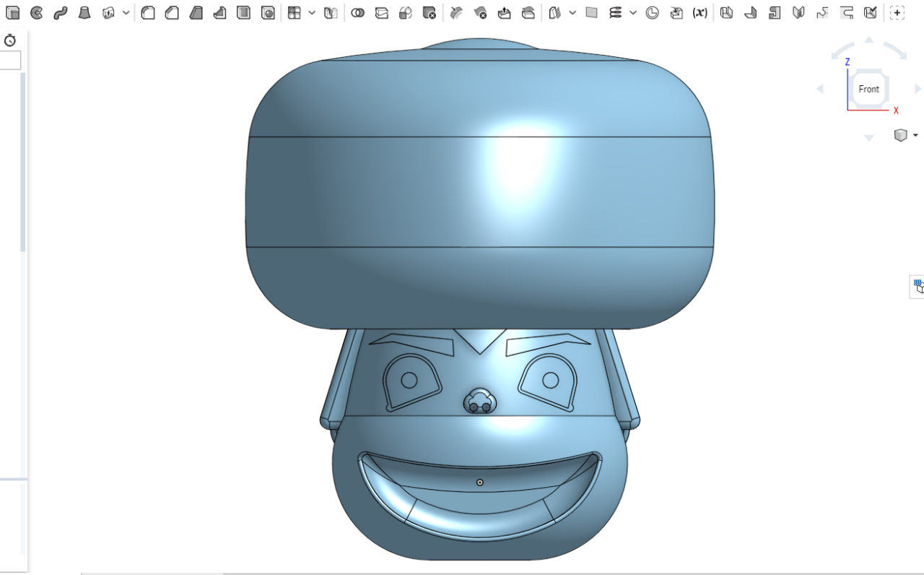924x575 pixels.
Task: Click the Front face of view cube
Action: pos(868,89)
